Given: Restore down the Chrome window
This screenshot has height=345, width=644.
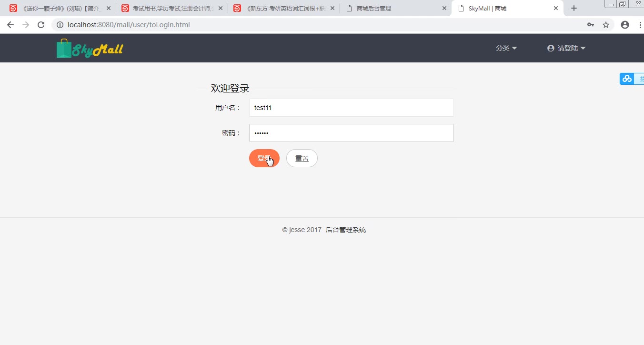Looking at the screenshot, I should pyautogui.click(x=623, y=4).
